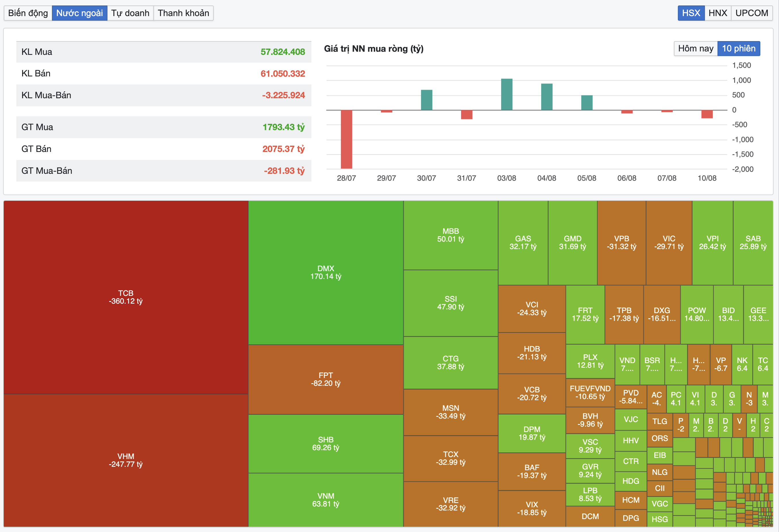The height and width of the screenshot is (532, 779).
Task: Select the HSX exchange tab
Action: pyautogui.click(x=691, y=13)
